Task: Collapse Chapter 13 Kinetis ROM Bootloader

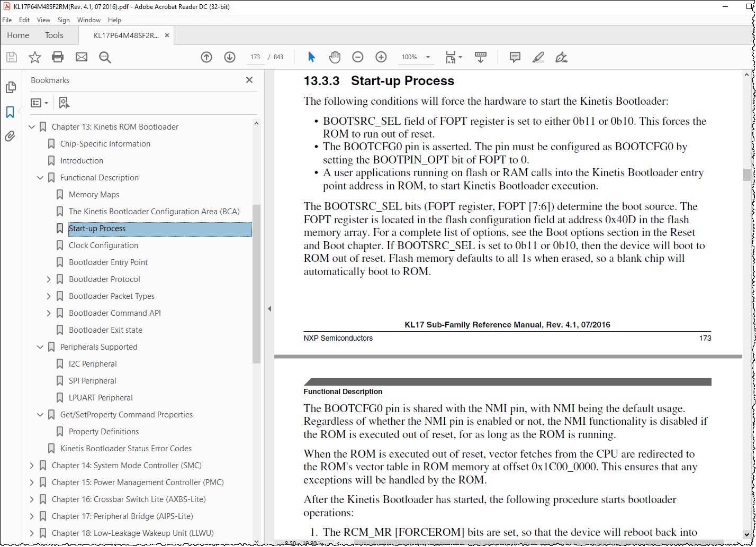Action: 32,127
